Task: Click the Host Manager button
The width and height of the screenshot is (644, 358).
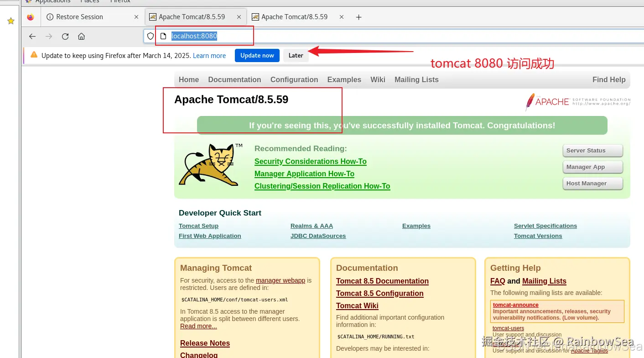Action: pos(593,184)
